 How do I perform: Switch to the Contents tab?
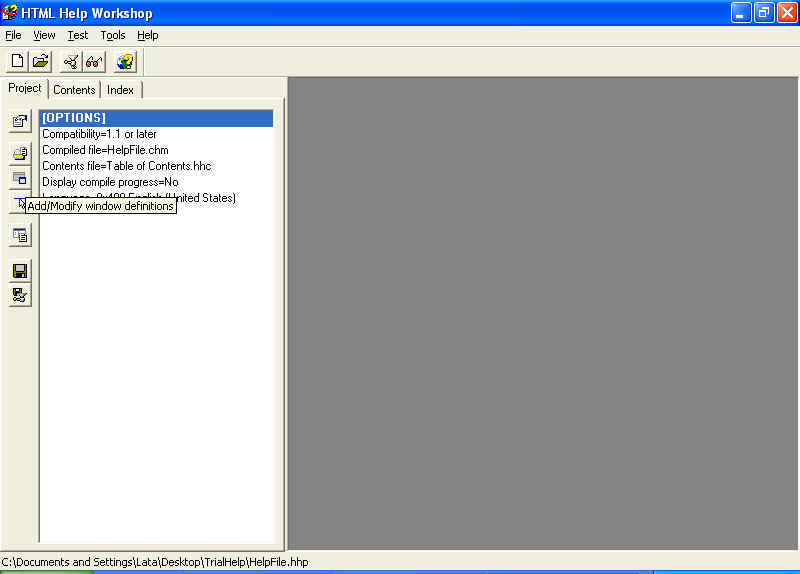pyautogui.click(x=74, y=90)
